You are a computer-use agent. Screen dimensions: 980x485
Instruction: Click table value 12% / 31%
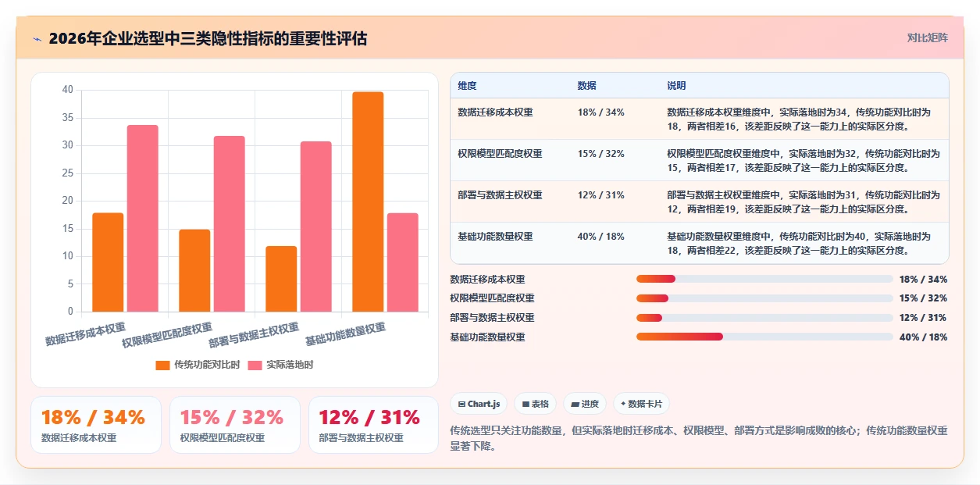coord(600,195)
